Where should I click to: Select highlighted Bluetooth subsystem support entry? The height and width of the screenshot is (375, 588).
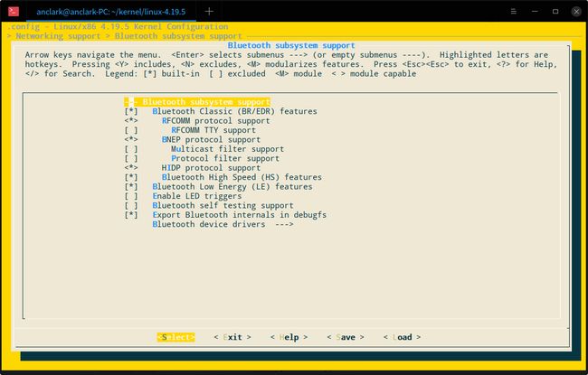point(197,102)
